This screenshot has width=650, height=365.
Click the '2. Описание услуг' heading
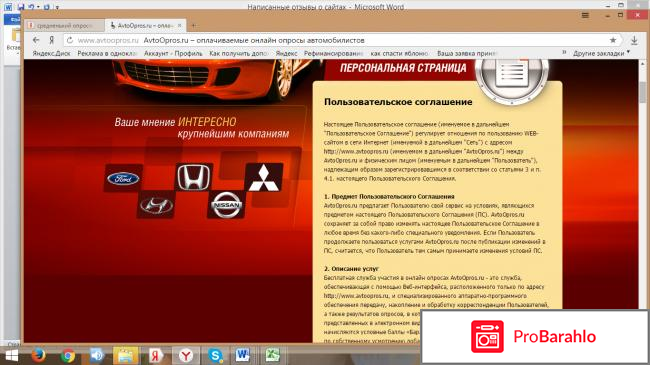pyautogui.click(x=351, y=269)
